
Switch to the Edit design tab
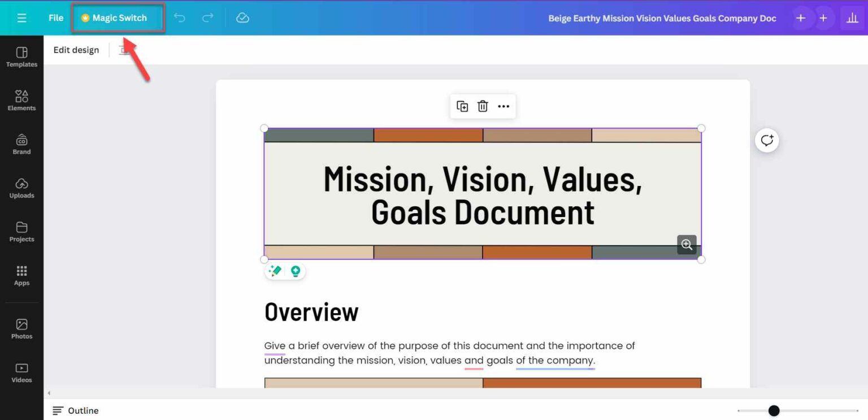click(76, 50)
